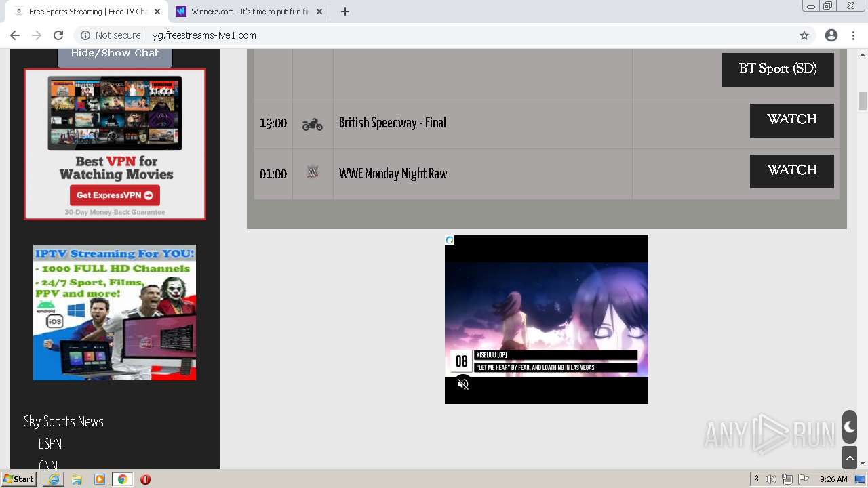Open the volume tray icon
868x488 pixels.
(771, 479)
